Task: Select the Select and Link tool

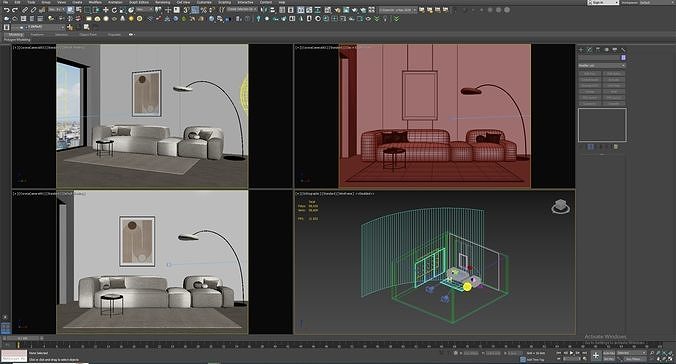Action: pos(25,9)
